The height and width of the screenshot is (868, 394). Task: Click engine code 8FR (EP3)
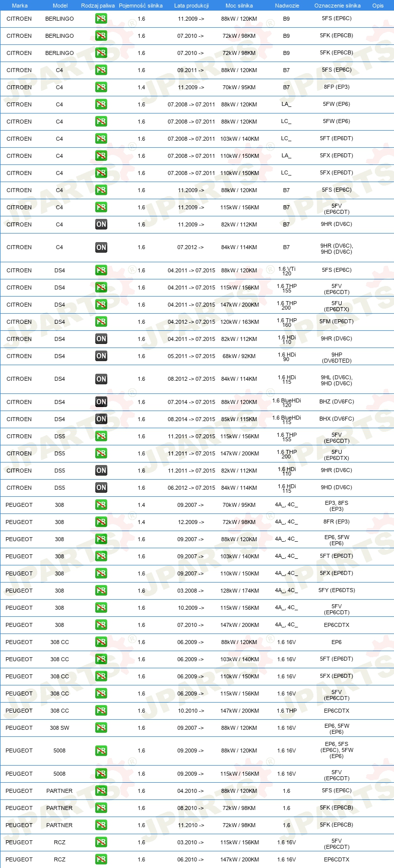pos(337,522)
